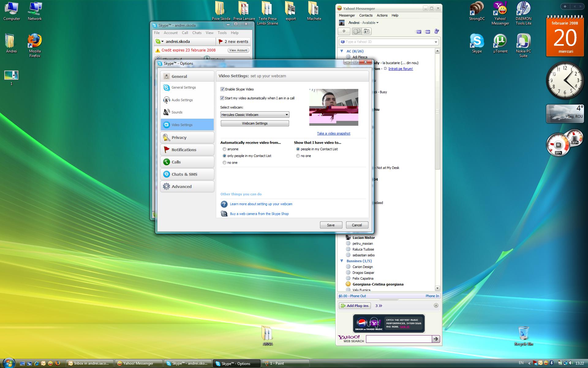
Task: Click the Yahoo web search input field
Action: point(399,339)
